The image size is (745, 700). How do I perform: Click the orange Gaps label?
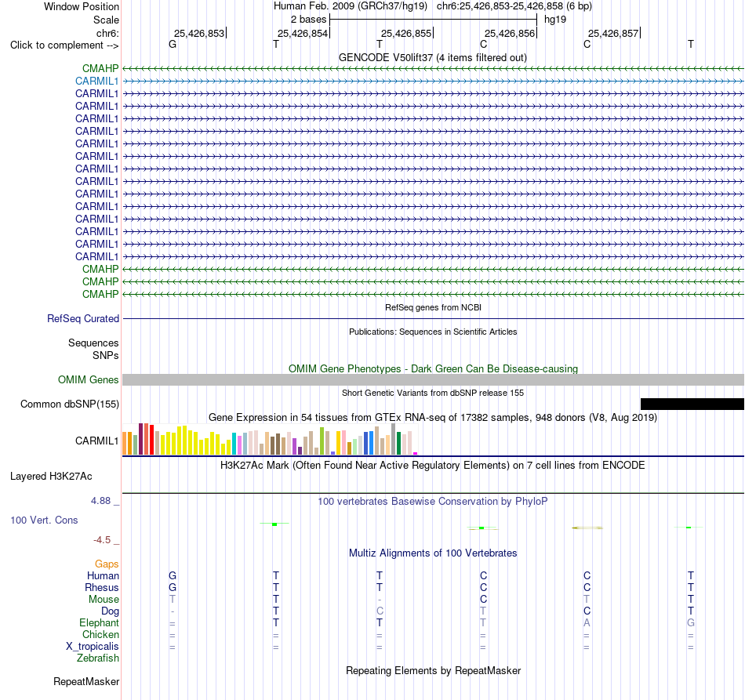tap(107, 564)
